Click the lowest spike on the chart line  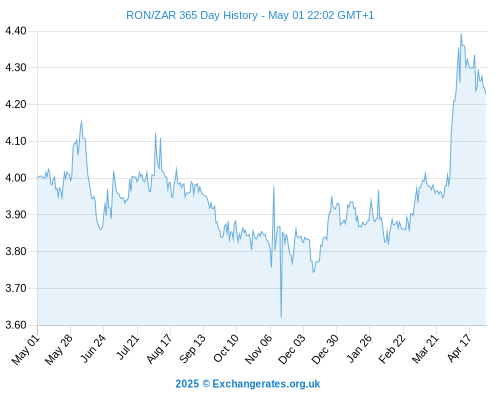(x=281, y=317)
